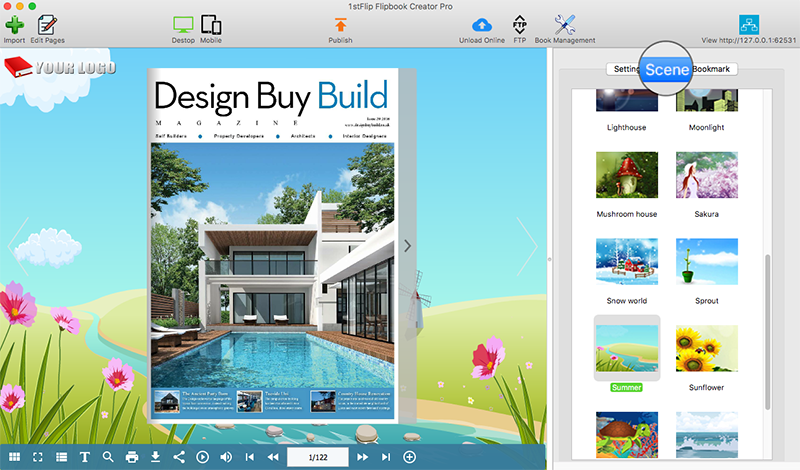Toggle the sound speaker icon

click(x=226, y=457)
